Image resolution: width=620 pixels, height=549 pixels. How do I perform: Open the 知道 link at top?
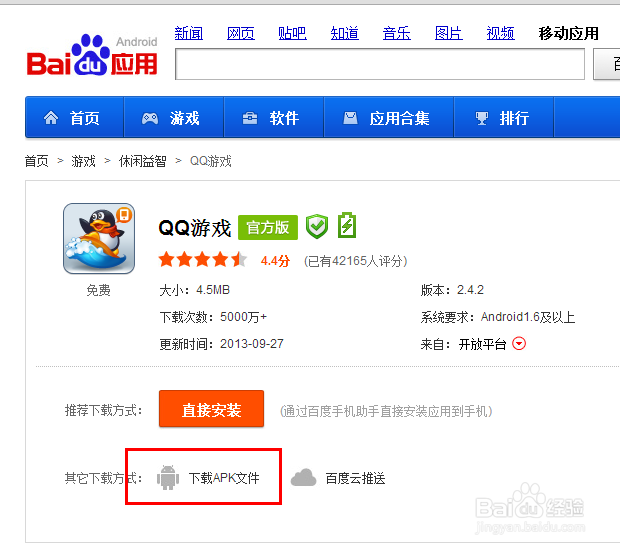345,33
